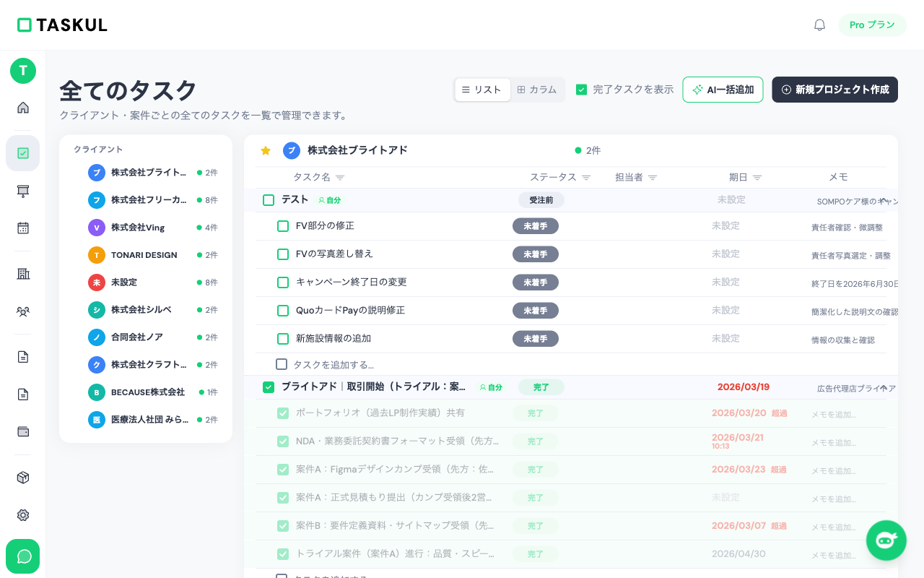
Task: Check the テスト project checkbox
Action: pyautogui.click(x=269, y=200)
